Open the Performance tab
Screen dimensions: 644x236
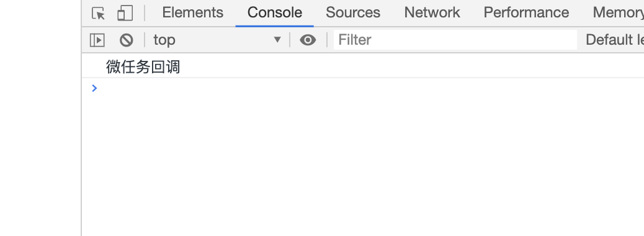pos(526,12)
